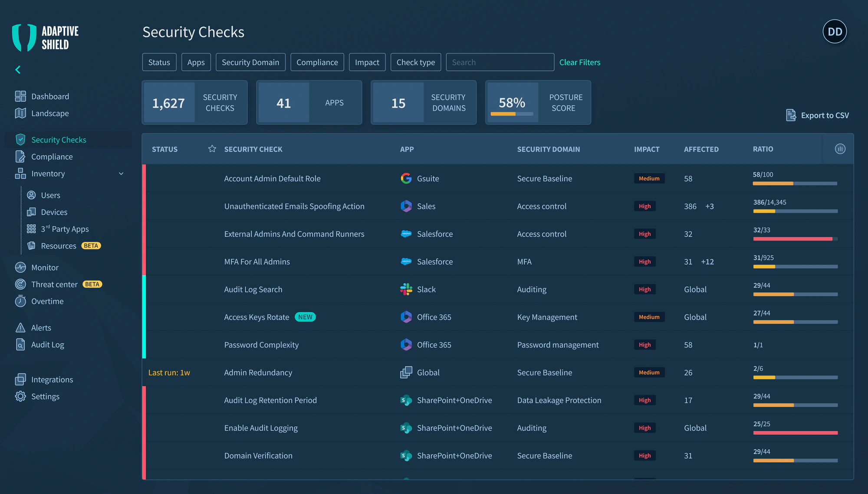Sort by the Ratio column header
Image resolution: width=868 pixels, height=494 pixels.
(763, 149)
